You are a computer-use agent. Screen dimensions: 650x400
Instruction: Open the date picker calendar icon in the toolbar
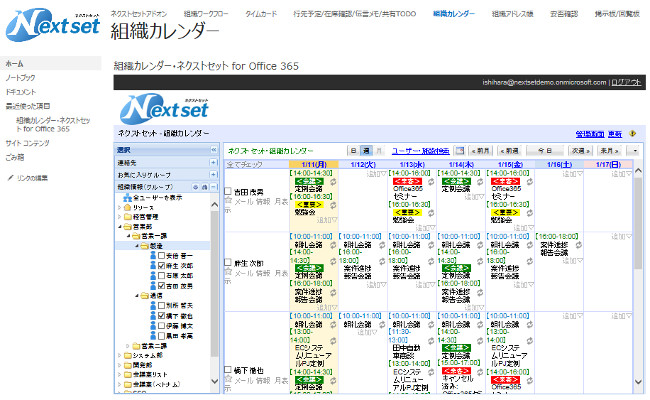[460, 150]
